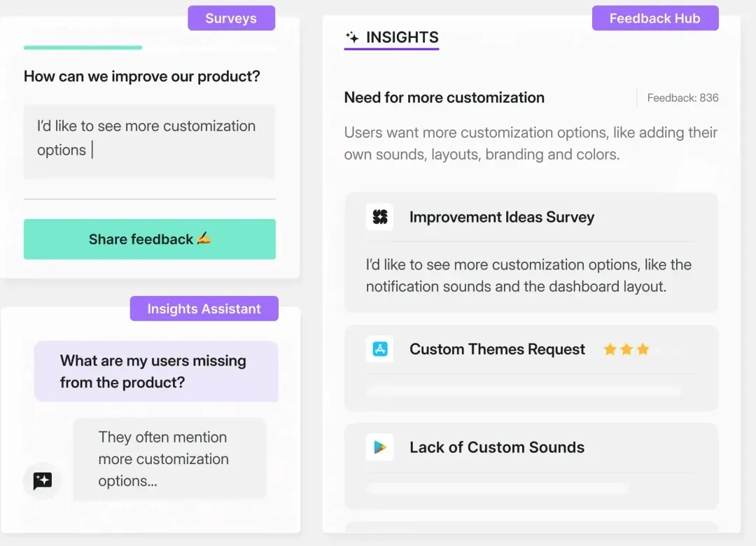Open the INSIGHTS tab
Viewport: 756px width, 546px height.
click(x=391, y=38)
